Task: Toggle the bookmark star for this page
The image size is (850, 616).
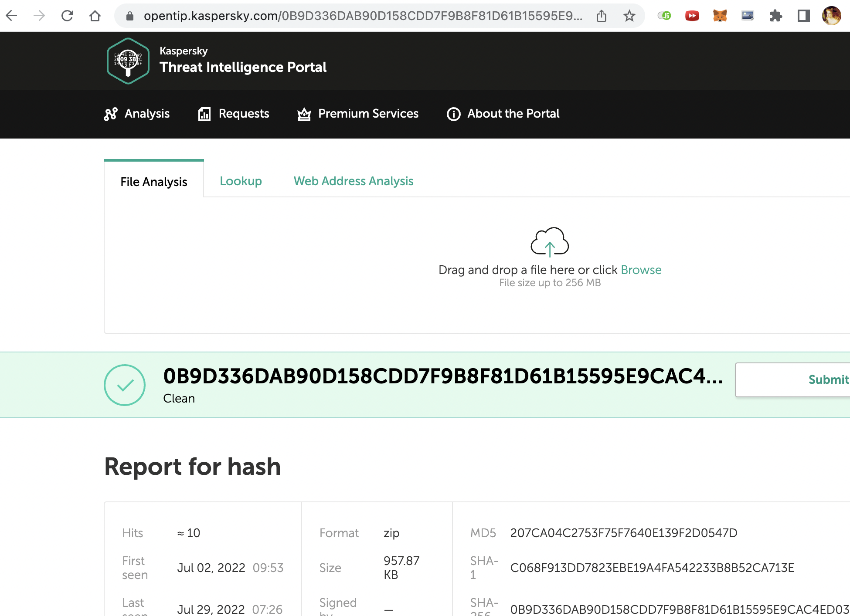Action: 629,15
